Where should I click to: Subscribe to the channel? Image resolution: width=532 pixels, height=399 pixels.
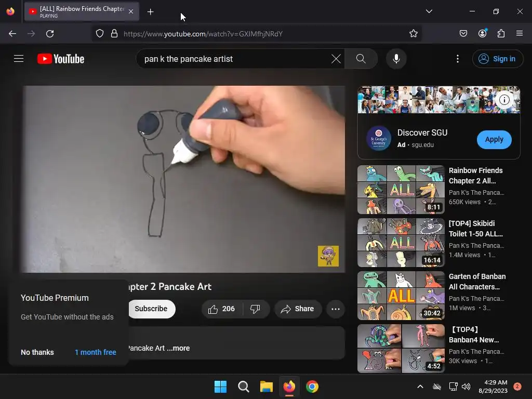coord(151,309)
